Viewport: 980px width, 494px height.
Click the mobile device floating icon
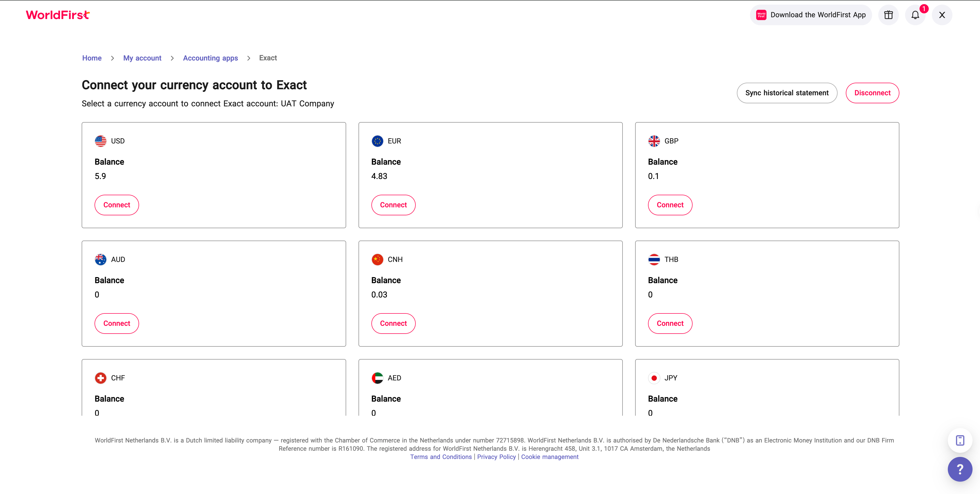point(960,440)
